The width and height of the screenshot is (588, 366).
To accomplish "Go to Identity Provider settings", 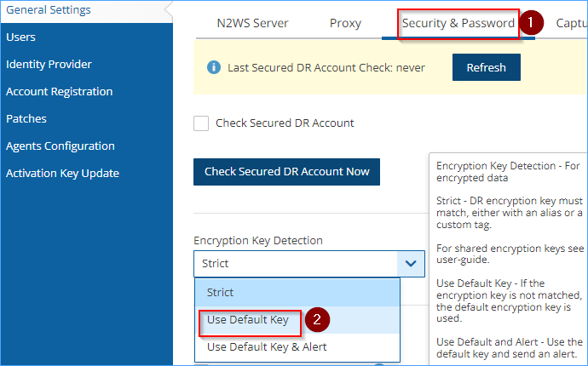I will (49, 64).
